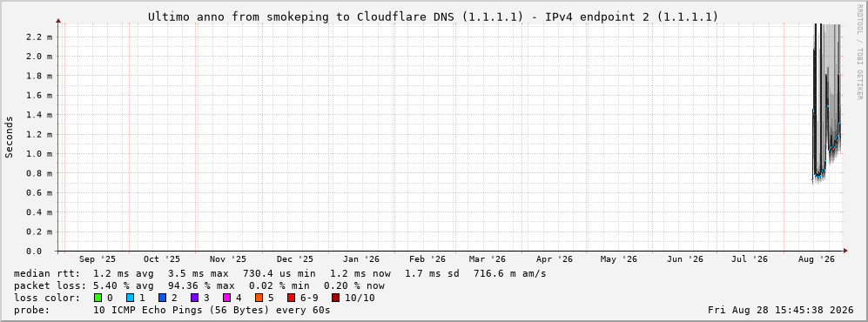Screen dimensions: 868x322
Task: Click the median rtt statistics line
Action: [x=280, y=273]
